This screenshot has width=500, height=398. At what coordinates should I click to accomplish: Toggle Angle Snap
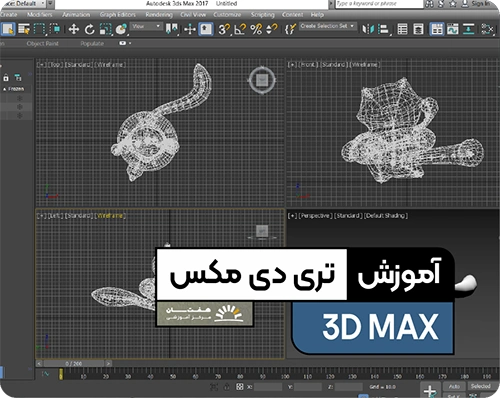click(240, 29)
